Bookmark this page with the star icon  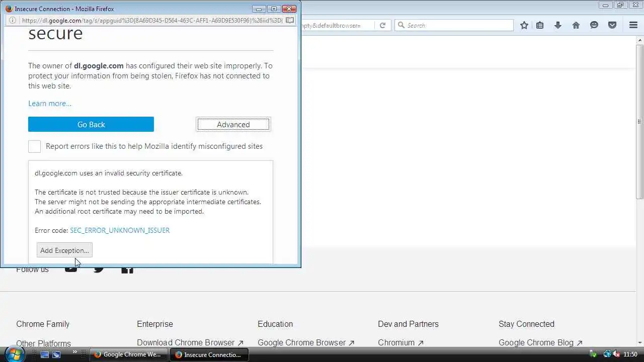524,25
